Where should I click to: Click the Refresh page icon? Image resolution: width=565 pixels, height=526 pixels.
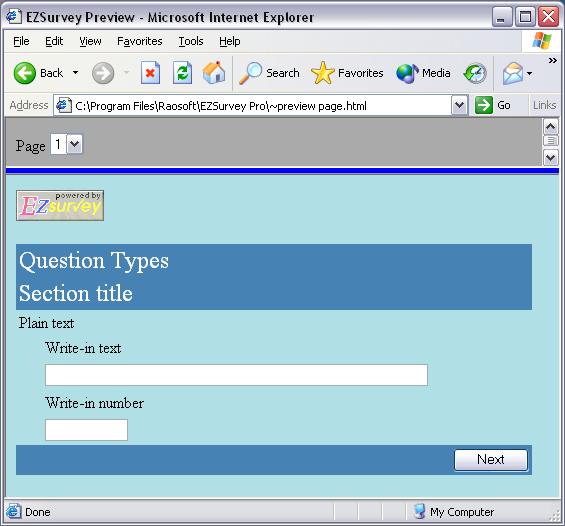(x=182, y=73)
